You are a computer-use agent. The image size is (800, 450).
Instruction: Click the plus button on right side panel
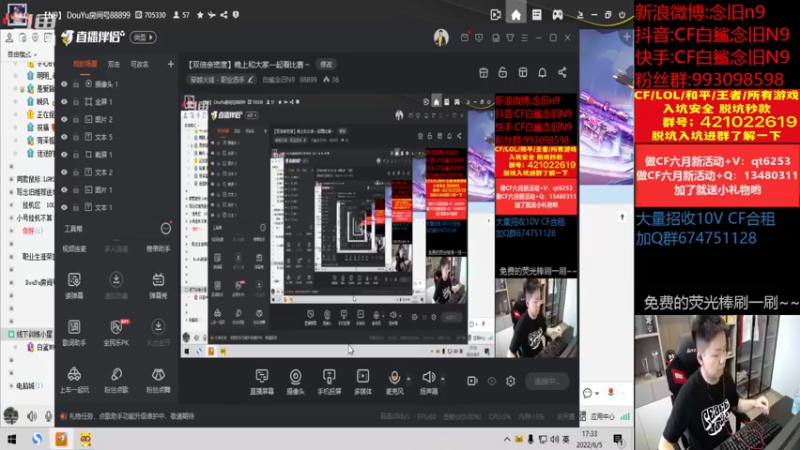tap(627, 37)
